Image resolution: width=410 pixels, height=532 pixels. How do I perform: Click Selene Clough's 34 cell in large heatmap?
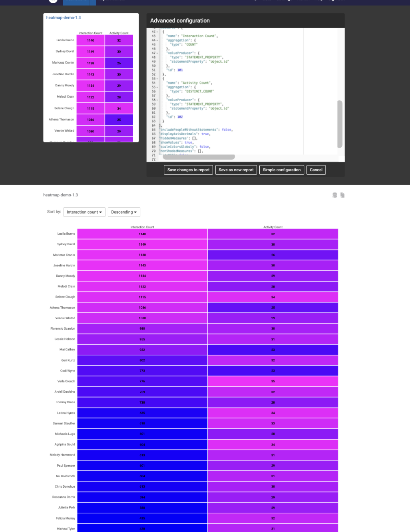pos(273,297)
